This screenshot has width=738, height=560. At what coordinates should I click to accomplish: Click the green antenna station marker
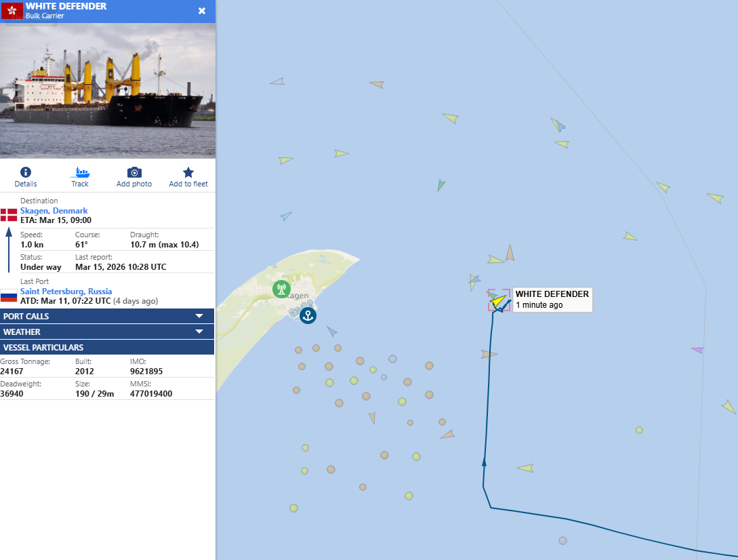[x=281, y=289]
